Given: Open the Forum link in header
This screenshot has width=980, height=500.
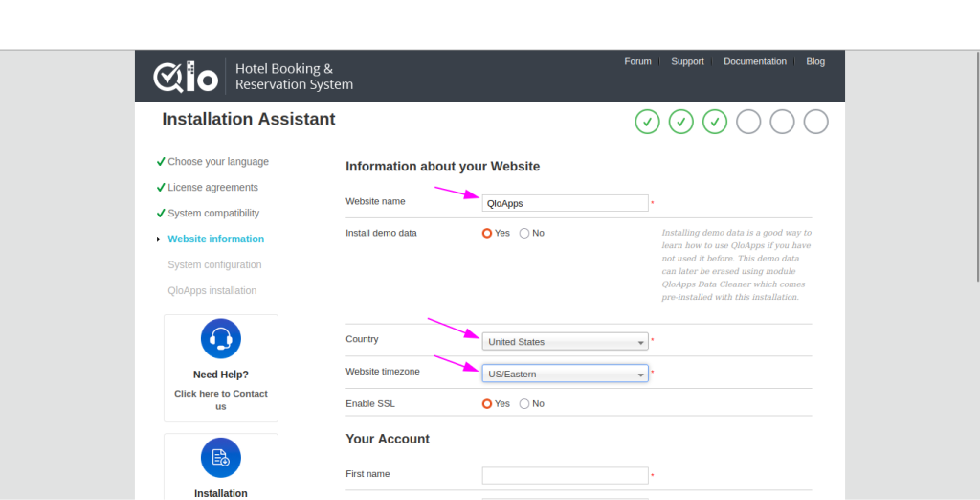Looking at the screenshot, I should (x=637, y=61).
